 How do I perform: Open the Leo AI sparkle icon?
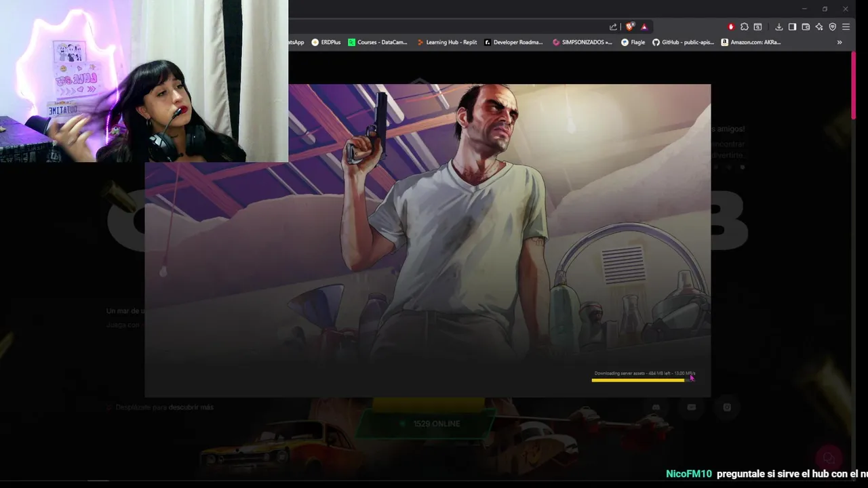point(819,27)
